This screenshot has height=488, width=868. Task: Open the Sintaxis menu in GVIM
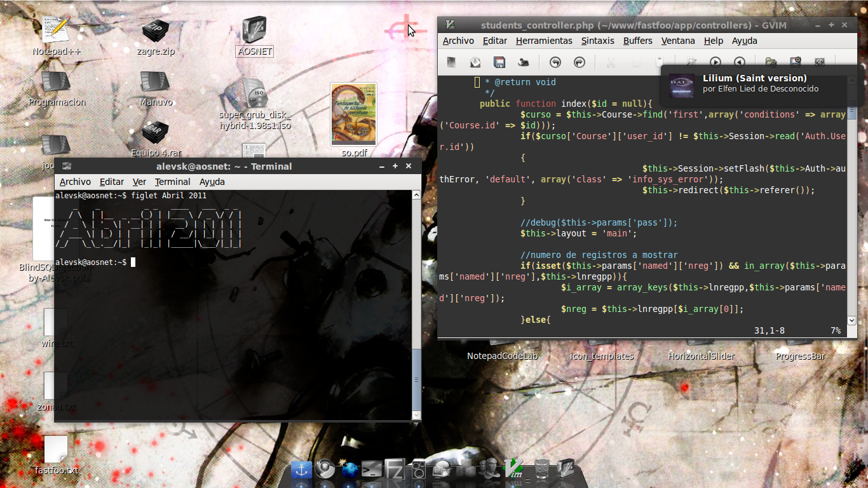pos(597,41)
